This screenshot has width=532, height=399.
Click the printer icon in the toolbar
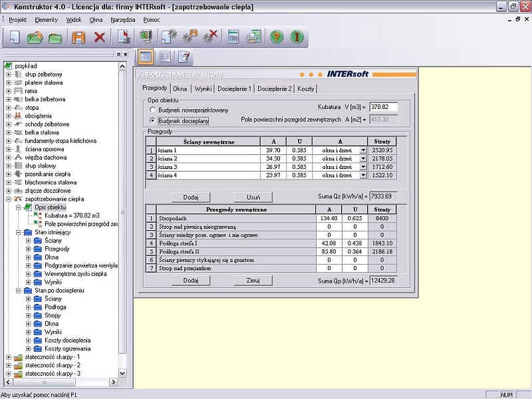[x=254, y=37]
